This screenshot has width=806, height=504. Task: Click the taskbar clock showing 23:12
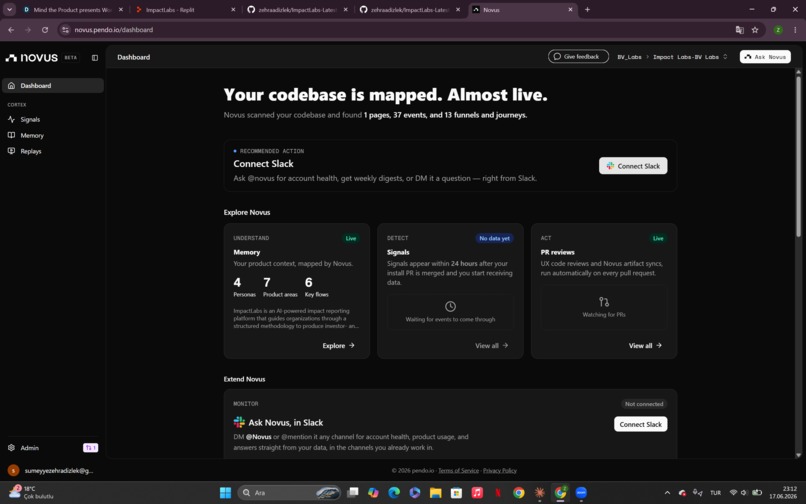[x=783, y=492]
